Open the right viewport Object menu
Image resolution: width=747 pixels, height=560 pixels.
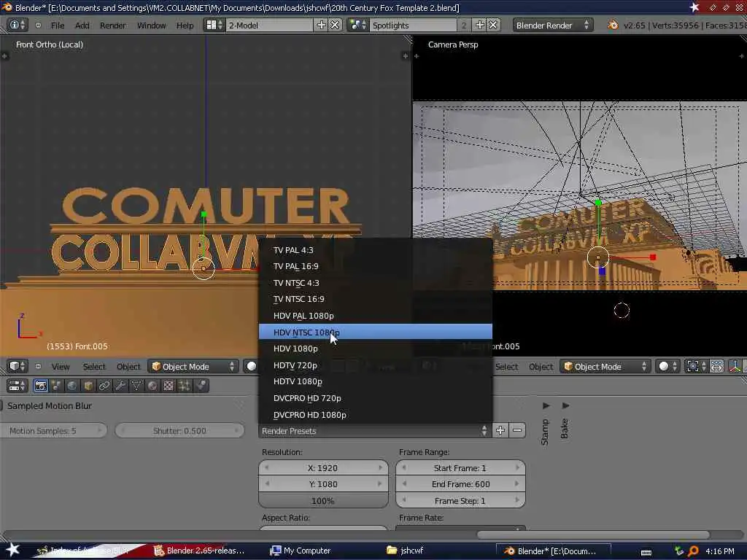pyautogui.click(x=541, y=366)
